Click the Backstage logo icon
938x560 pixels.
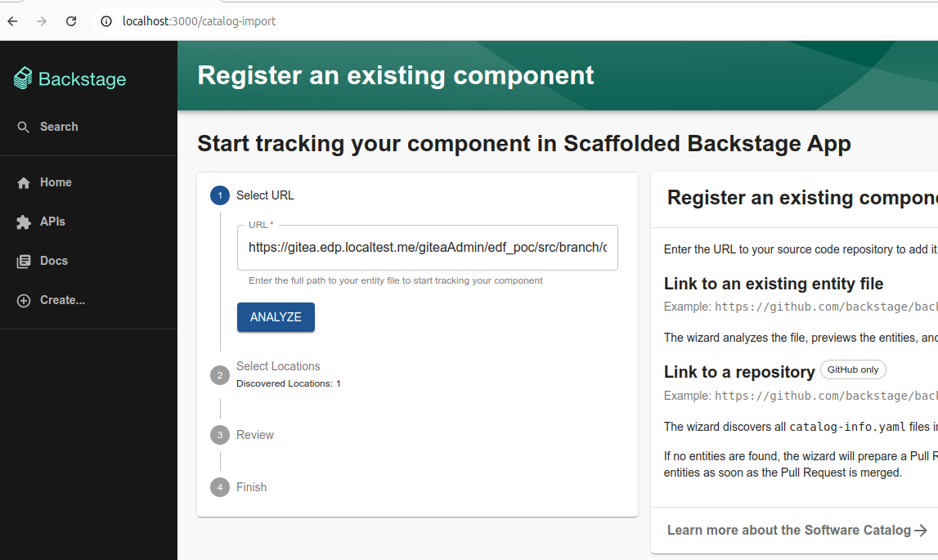click(x=23, y=78)
